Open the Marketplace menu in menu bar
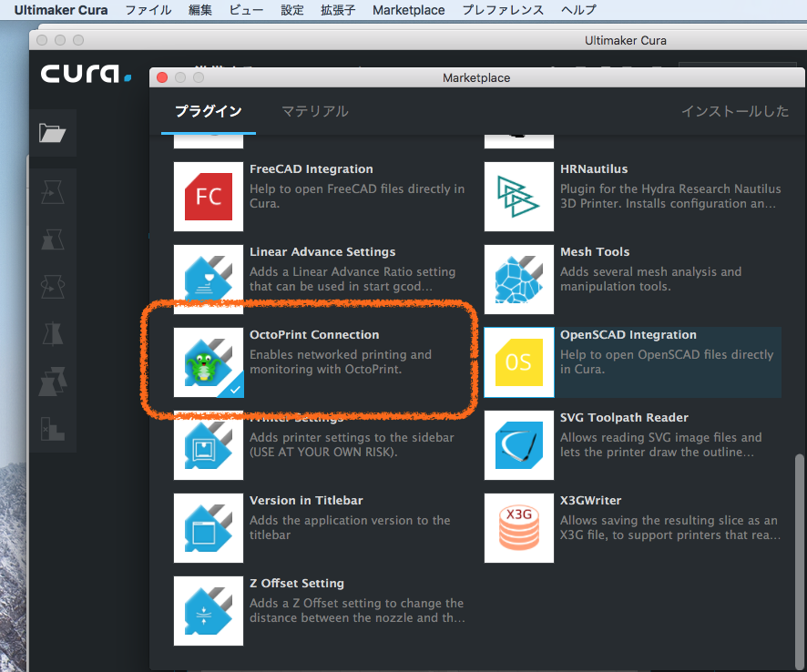 tap(409, 10)
